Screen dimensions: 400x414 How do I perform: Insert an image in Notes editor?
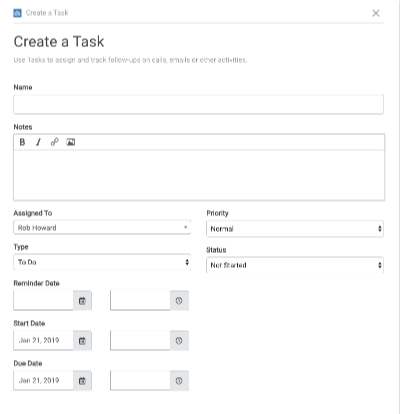[x=71, y=142]
